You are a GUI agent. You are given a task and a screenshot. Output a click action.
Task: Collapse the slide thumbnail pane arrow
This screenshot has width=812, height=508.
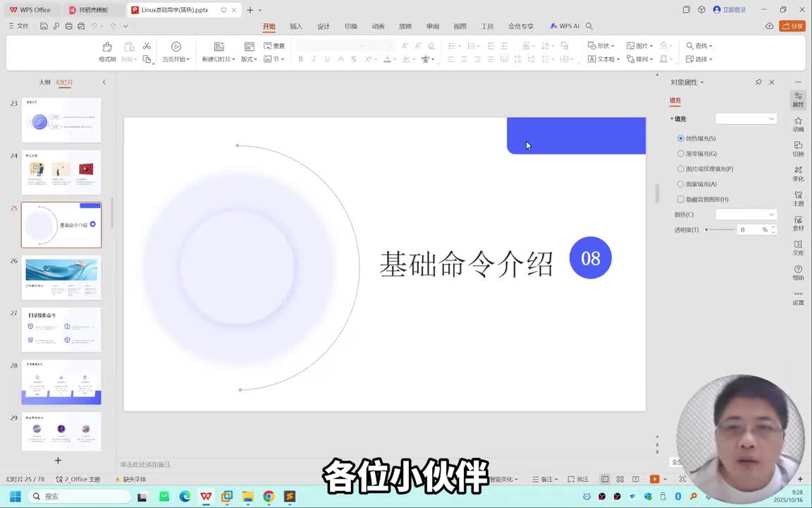coord(104,82)
